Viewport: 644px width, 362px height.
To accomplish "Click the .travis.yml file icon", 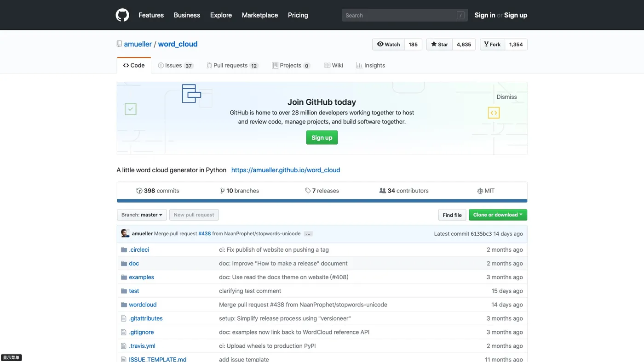I will 123,346.
